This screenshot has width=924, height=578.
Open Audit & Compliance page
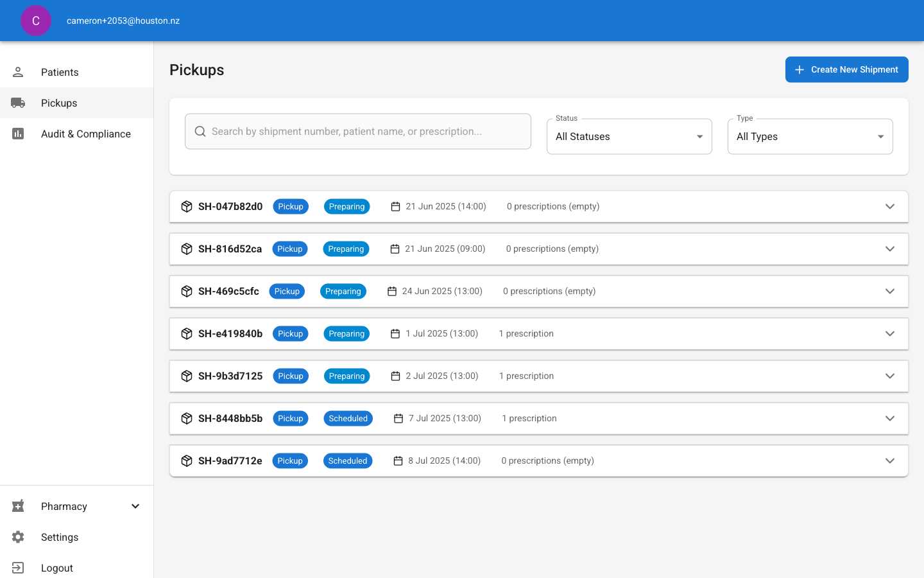(77, 134)
